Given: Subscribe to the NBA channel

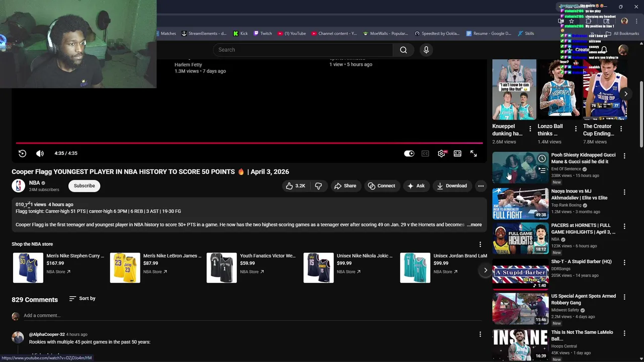Looking at the screenshot, I should [x=85, y=186].
